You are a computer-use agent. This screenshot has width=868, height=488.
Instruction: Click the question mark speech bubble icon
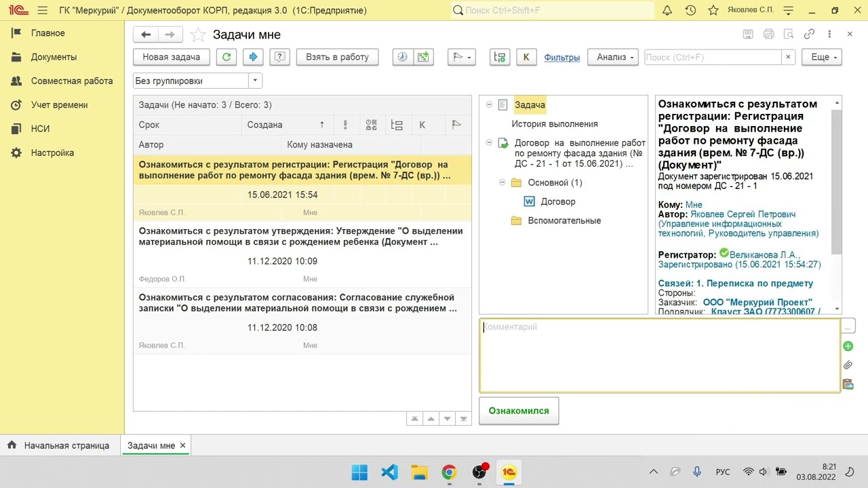pyautogui.click(x=279, y=57)
